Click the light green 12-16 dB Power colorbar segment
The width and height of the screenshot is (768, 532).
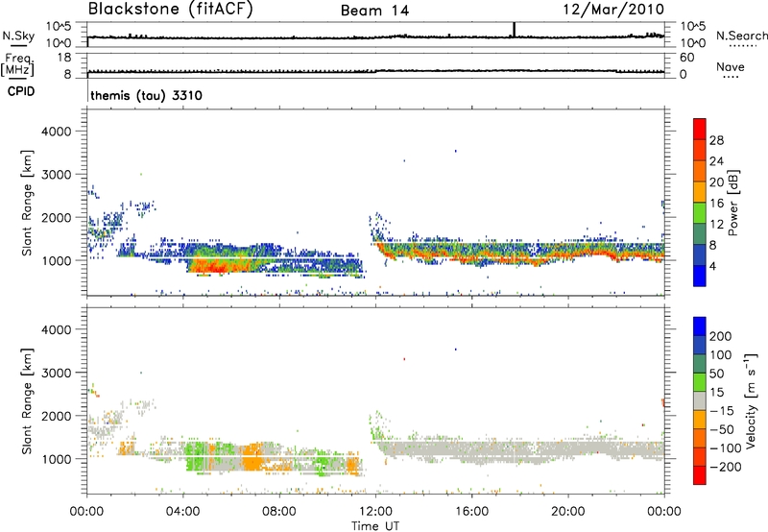coord(700,212)
